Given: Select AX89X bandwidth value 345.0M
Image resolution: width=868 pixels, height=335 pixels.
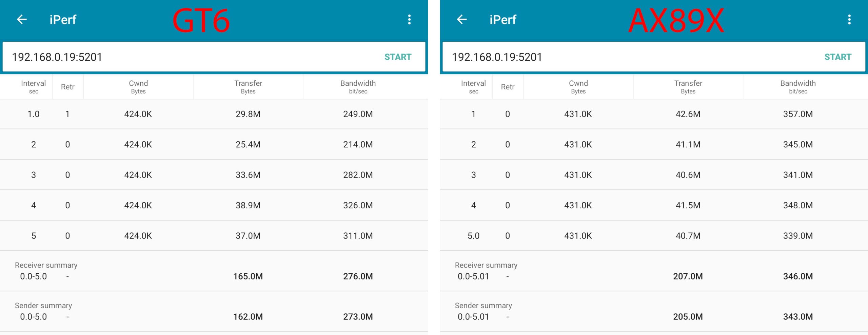Looking at the screenshot, I should pos(798,144).
